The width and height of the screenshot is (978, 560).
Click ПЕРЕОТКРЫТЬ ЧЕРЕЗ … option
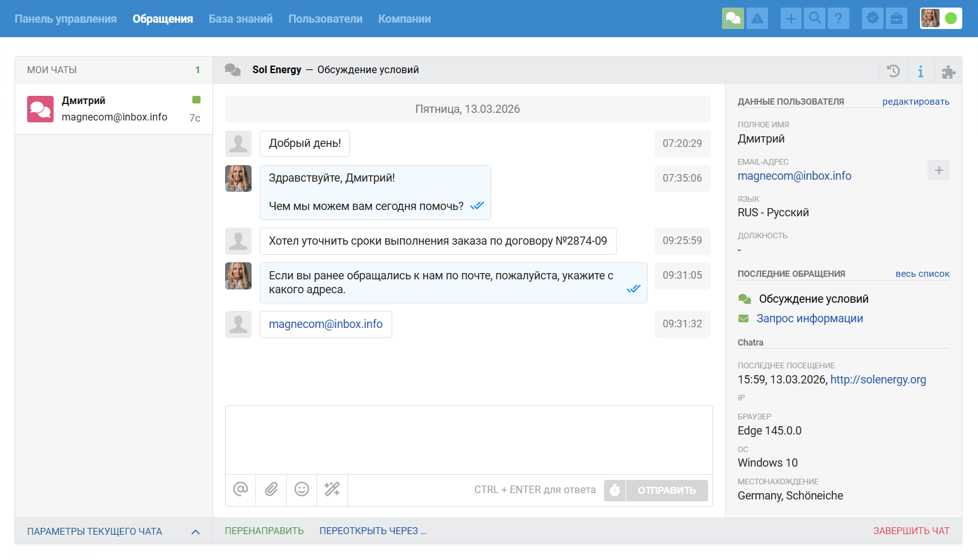[x=373, y=531]
